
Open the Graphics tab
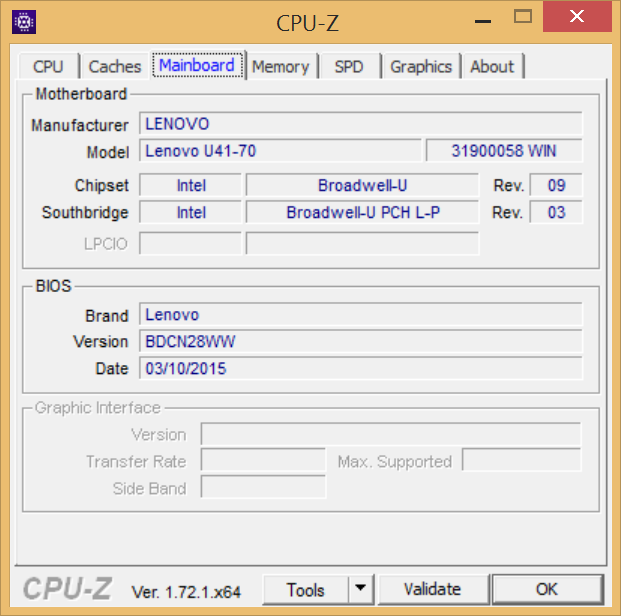tap(421, 66)
